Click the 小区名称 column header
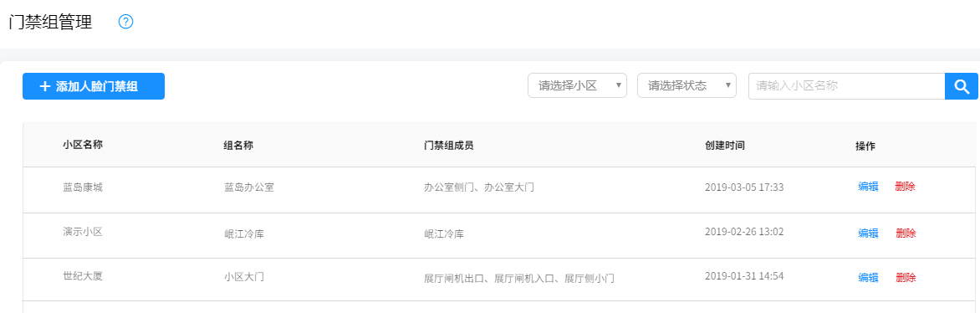Viewport: 980px width, 313px height. (x=83, y=145)
